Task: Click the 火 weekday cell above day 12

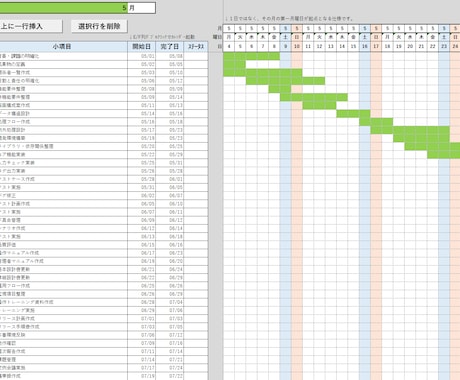Action: 319,37
